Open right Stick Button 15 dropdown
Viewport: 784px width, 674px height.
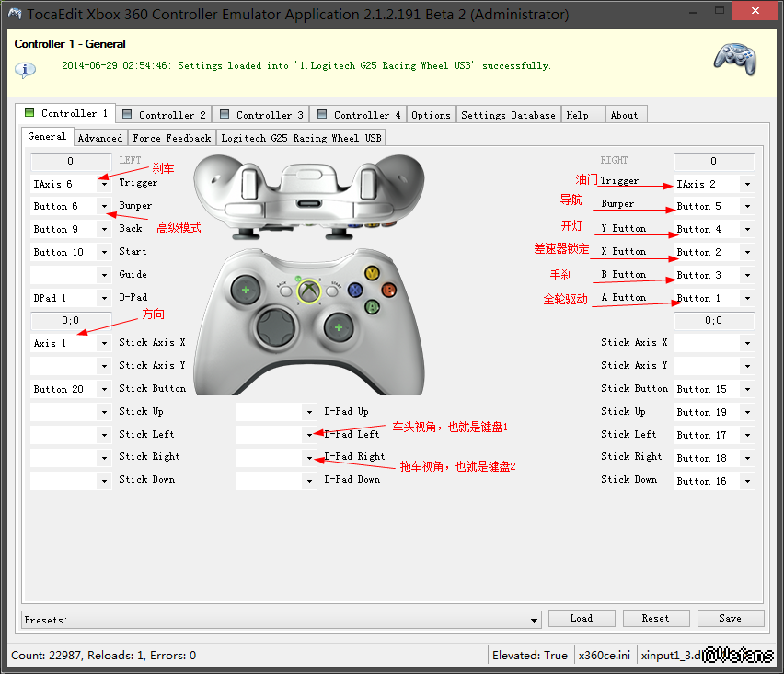tap(747, 389)
